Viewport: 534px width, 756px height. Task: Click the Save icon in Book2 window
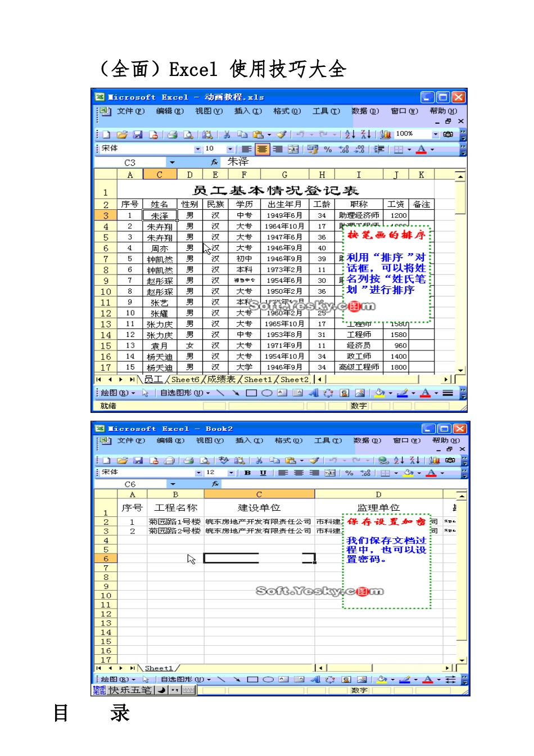(x=138, y=460)
